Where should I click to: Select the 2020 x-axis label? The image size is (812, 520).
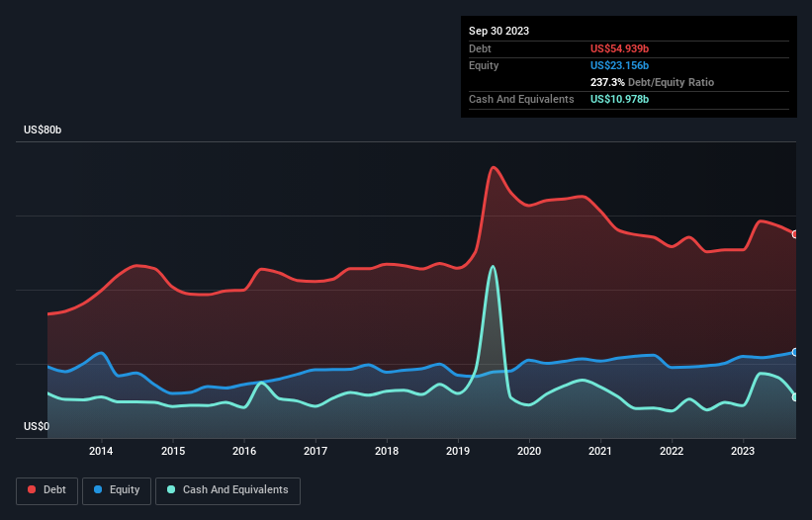point(529,451)
